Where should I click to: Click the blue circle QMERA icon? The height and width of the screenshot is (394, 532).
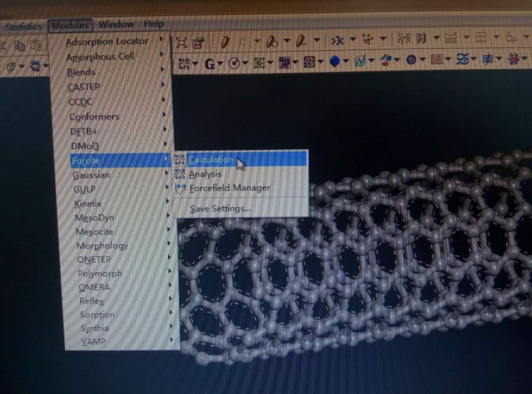pos(411,60)
